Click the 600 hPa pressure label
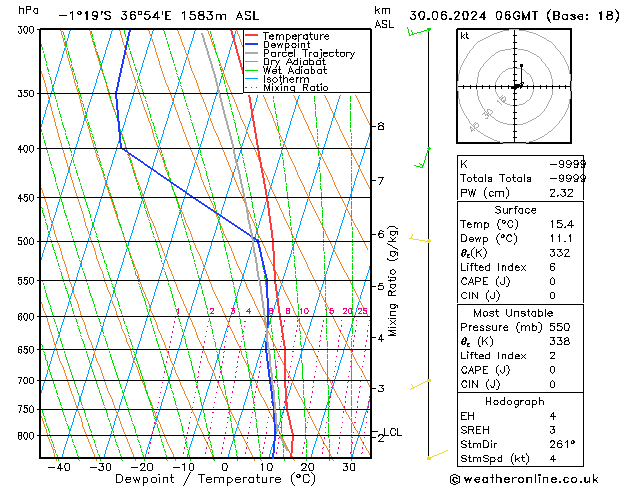 28,317
